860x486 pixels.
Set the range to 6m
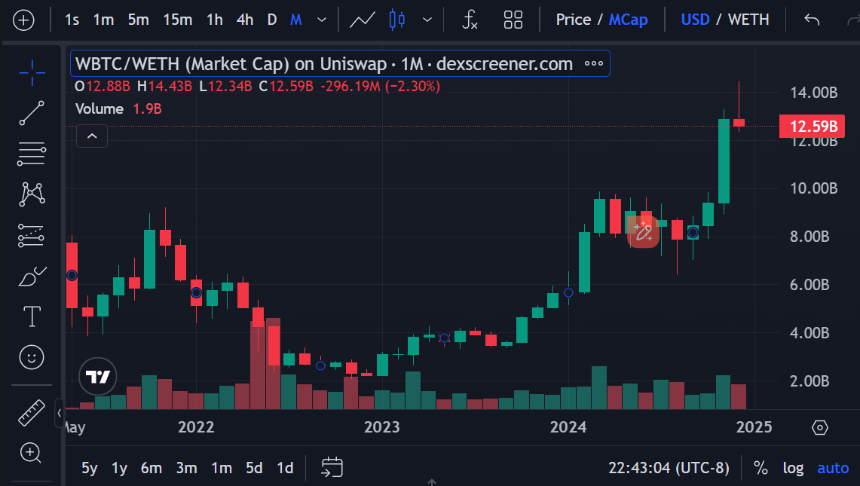point(151,468)
